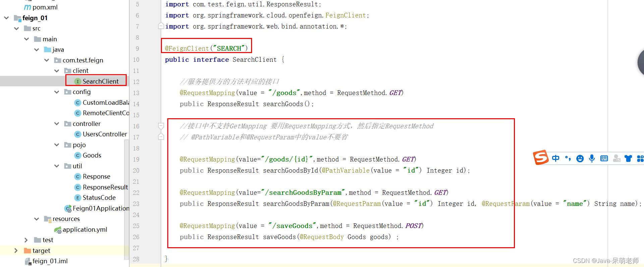Viewport: 644px width, 267px height.
Task: Click project panel vertical scrollbar
Action: [127, 199]
